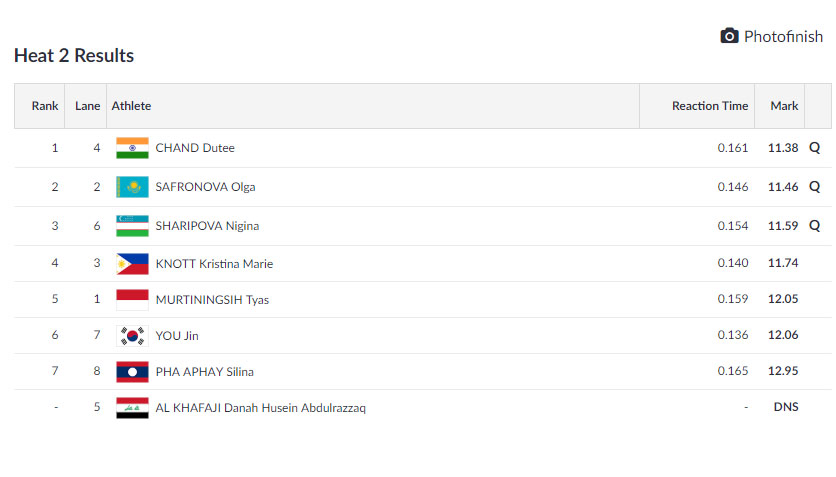Select the Lane column header
This screenshot has height=477, width=836.
click(x=87, y=106)
